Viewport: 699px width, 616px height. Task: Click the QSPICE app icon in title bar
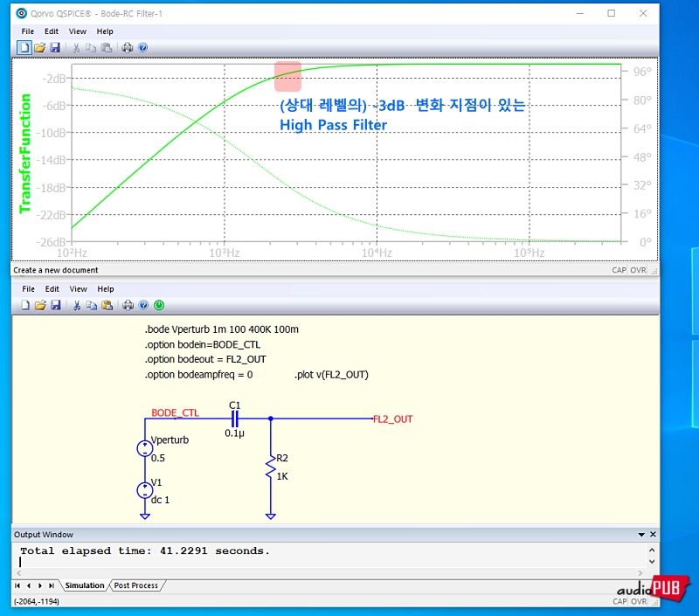(x=21, y=13)
